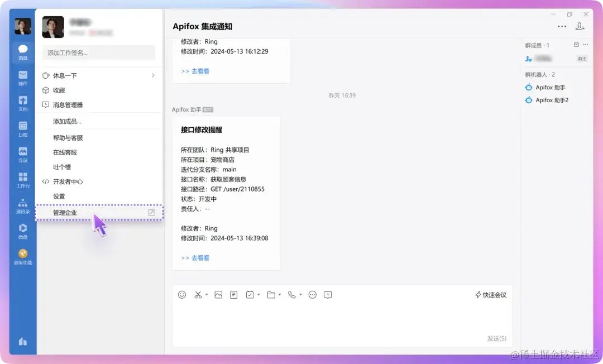This screenshot has width=603, height=364.
Task: Open the Messages (消息) sidebar icon
Action: click(x=23, y=52)
